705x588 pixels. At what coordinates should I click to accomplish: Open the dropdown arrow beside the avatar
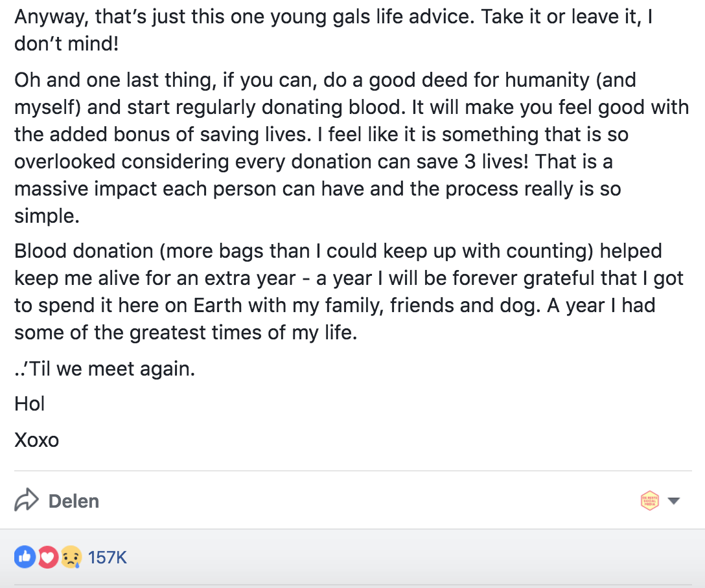[673, 501]
